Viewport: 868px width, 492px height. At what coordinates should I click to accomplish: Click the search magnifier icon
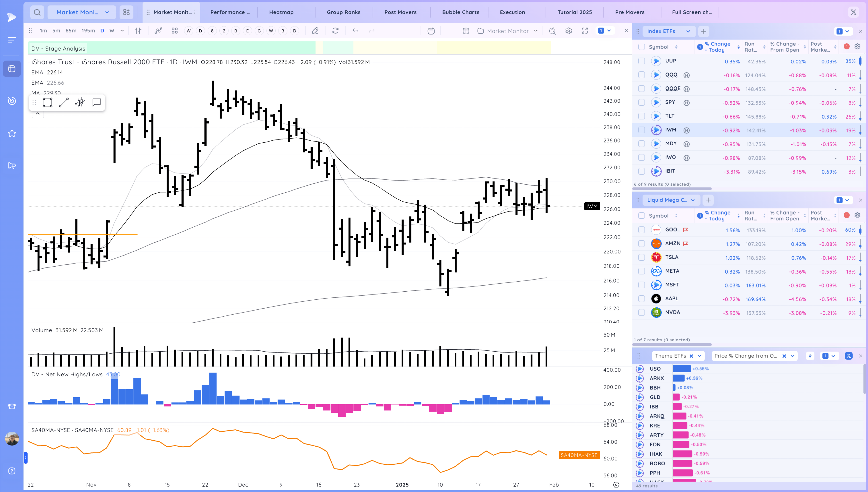[37, 13]
